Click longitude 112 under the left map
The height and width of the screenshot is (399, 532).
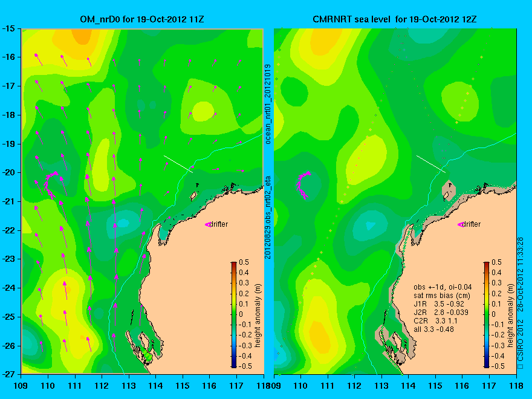pyautogui.click(x=102, y=386)
